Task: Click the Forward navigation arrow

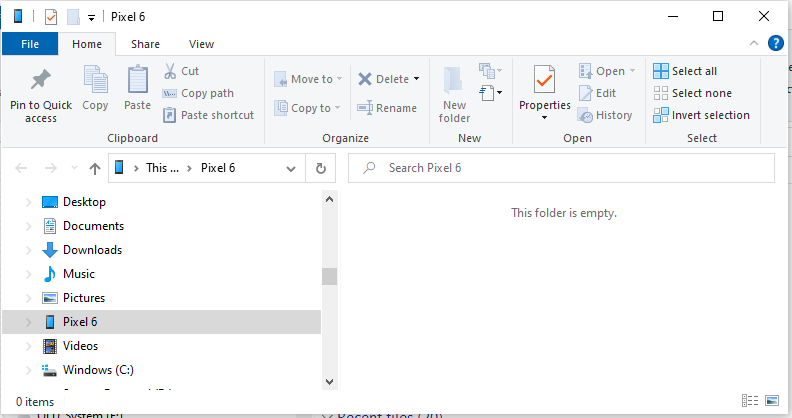Action: [x=51, y=168]
